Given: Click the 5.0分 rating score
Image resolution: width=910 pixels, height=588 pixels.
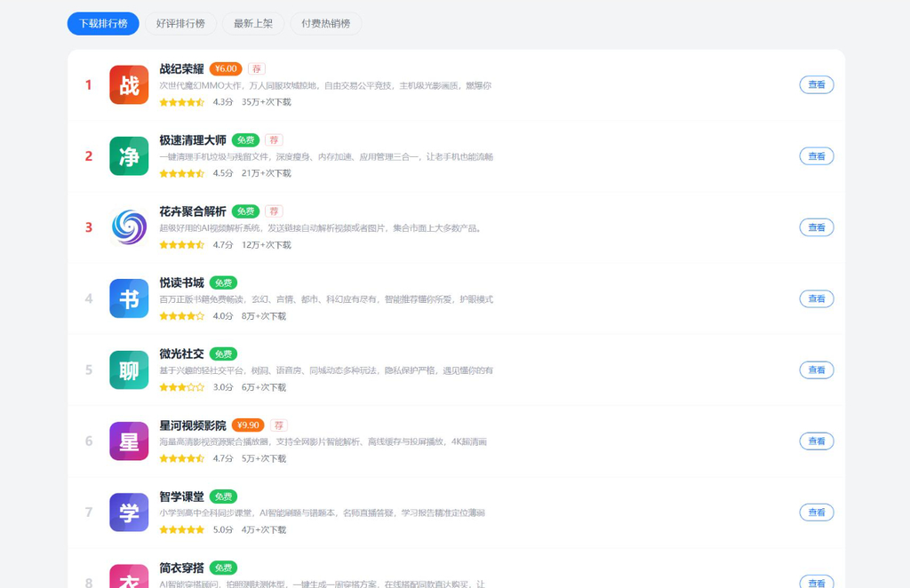Looking at the screenshot, I should tap(223, 530).
